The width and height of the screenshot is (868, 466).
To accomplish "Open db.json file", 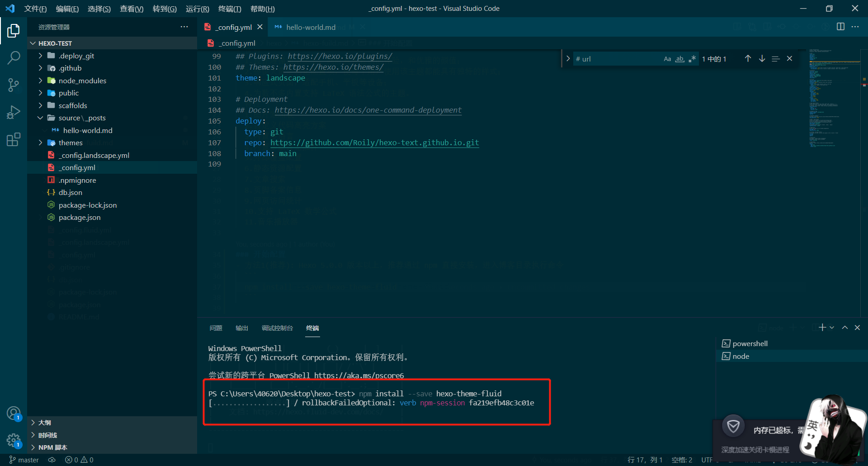I will click(112, 192).
